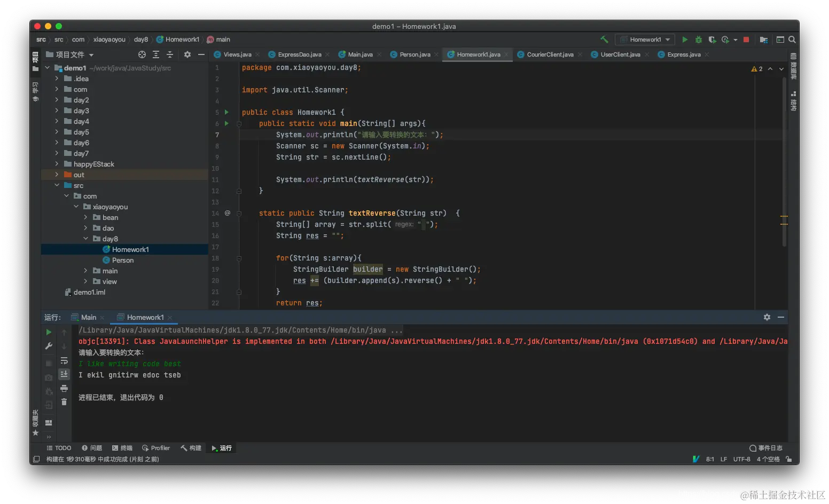Start debugging with the green bug icon
The image size is (829, 504).
698,40
